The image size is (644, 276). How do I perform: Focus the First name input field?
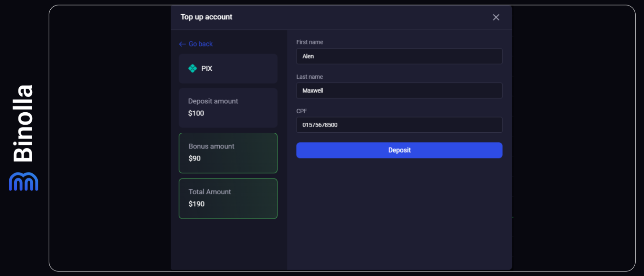pos(399,56)
